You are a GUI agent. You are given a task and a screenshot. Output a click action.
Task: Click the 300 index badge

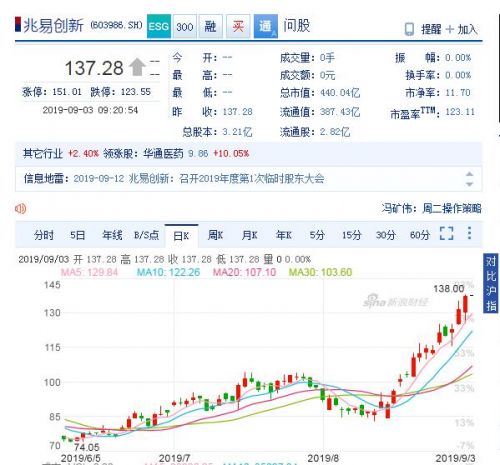pos(185,26)
